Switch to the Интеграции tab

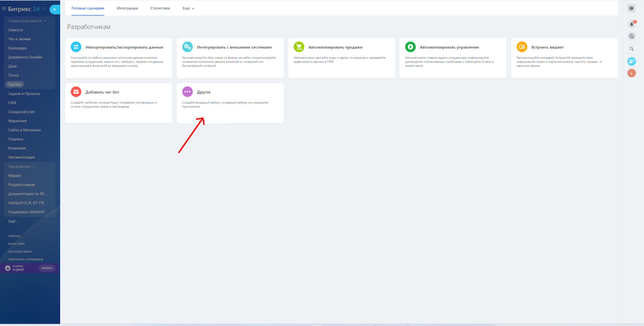(x=127, y=8)
